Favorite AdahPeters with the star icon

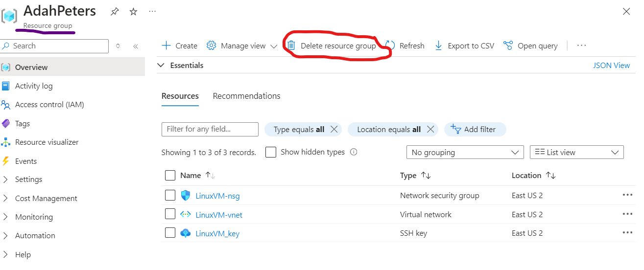click(133, 11)
